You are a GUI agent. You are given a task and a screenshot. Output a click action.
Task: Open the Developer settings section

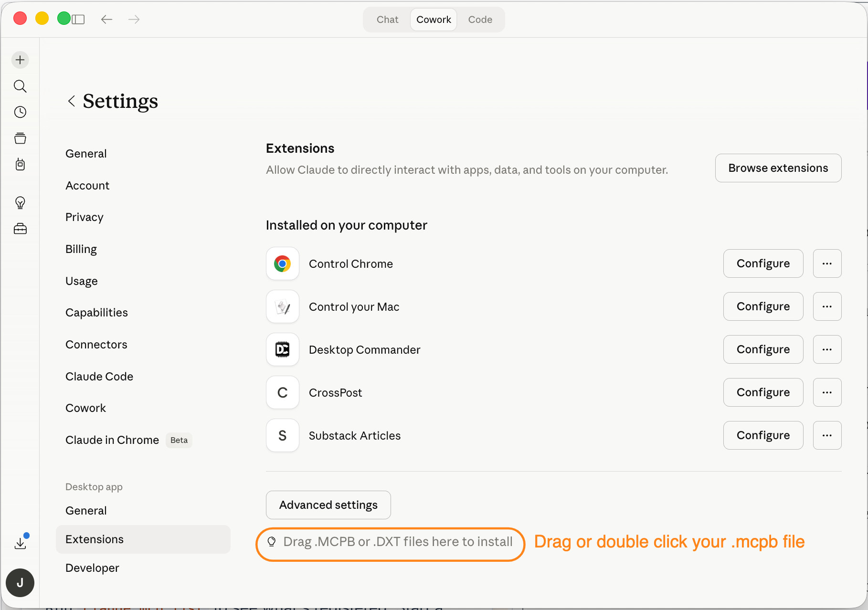(92, 568)
